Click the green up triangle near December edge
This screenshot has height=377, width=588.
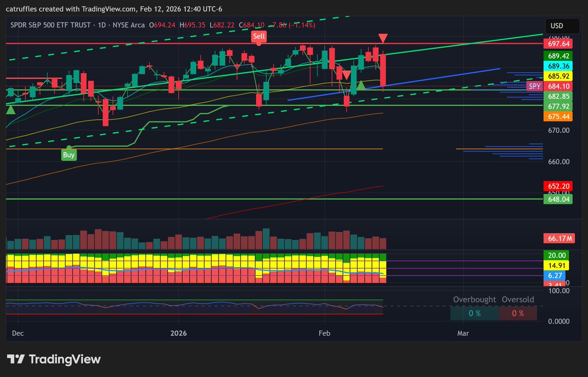[10, 109]
